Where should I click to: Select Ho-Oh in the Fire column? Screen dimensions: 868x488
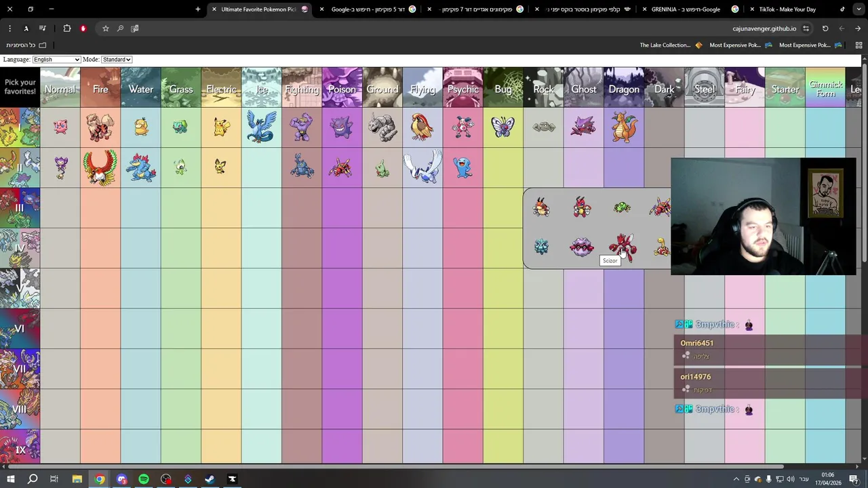100,167
